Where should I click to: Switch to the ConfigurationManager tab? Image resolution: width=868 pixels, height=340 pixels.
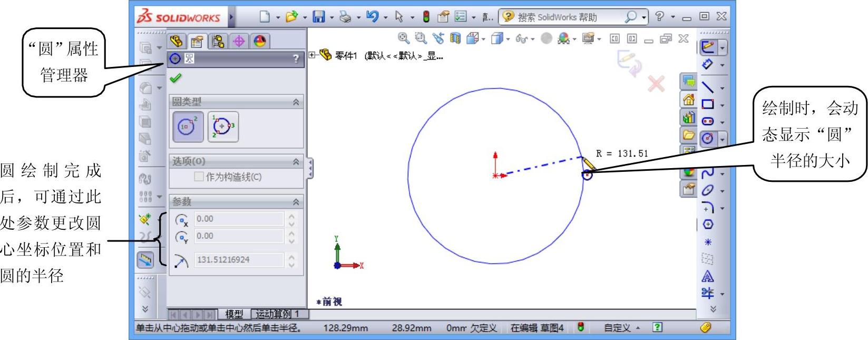[218, 41]
